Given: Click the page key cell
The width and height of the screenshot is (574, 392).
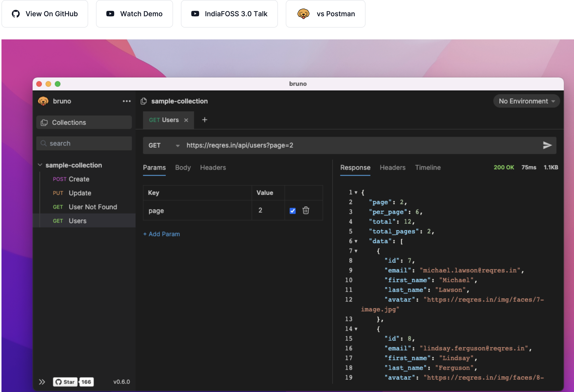Looking at the screenshot, I should pos(198,211).
